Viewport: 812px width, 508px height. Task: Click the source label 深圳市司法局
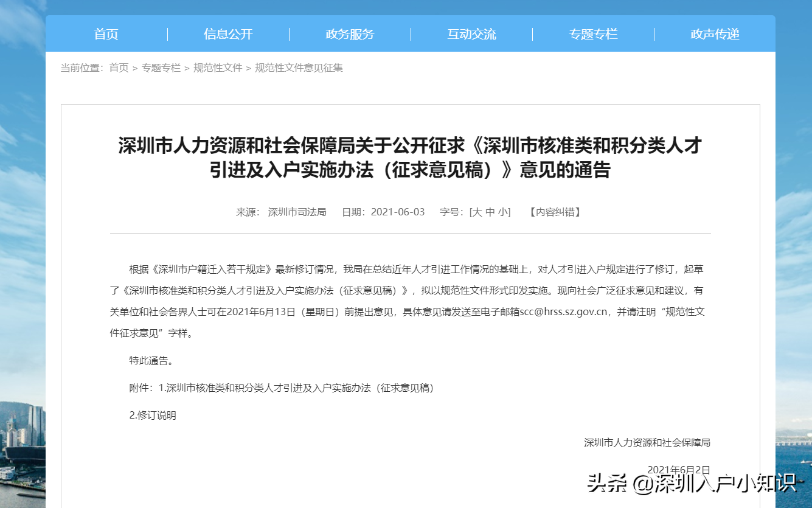click(298, 212)
